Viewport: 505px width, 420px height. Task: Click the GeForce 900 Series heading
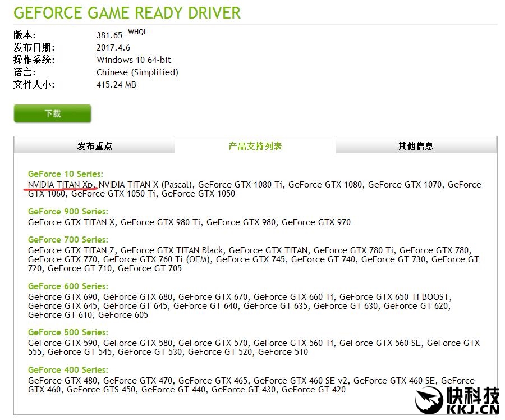(x=68, y=212)
